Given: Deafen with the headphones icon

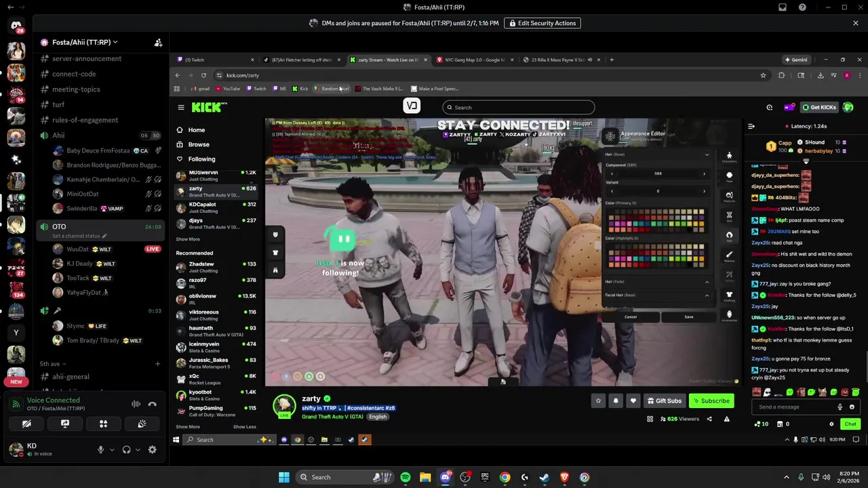Looking at the screenshot, I should click(126, 449).
